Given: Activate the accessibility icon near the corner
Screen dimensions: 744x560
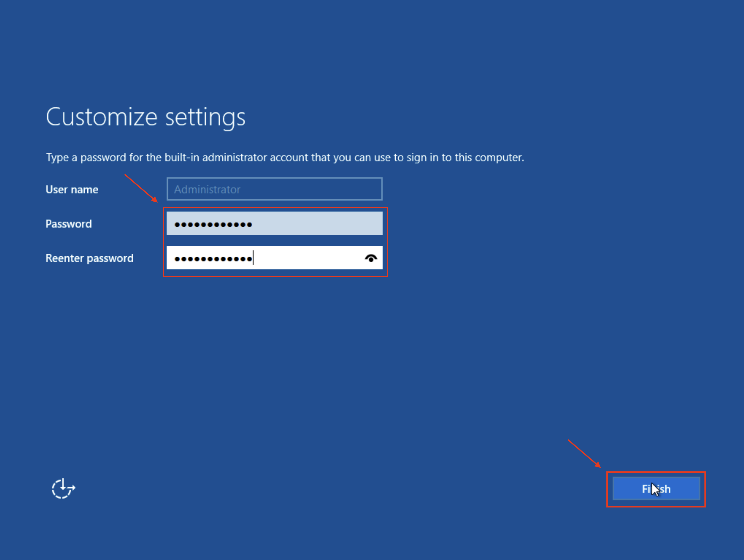Looking at the screenshot, I should coord(63,488).
